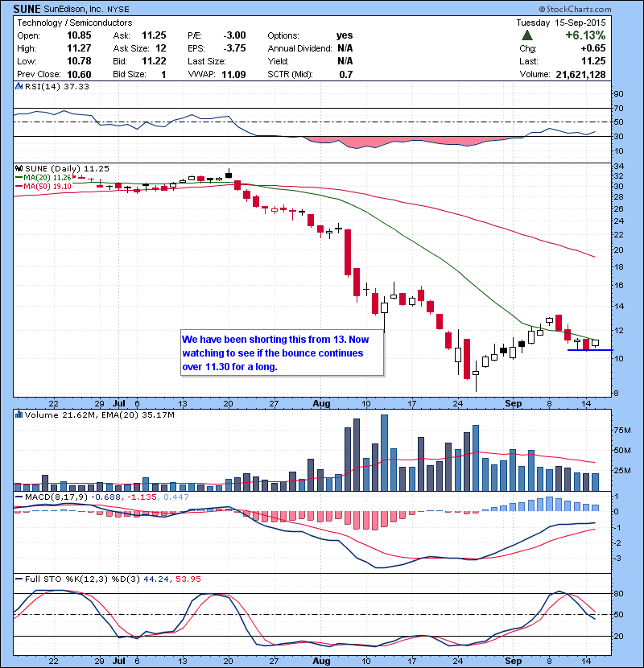Click the EPS value -3.75
The width and height of the screenshot is (644, 668).
tap(234, 48)
